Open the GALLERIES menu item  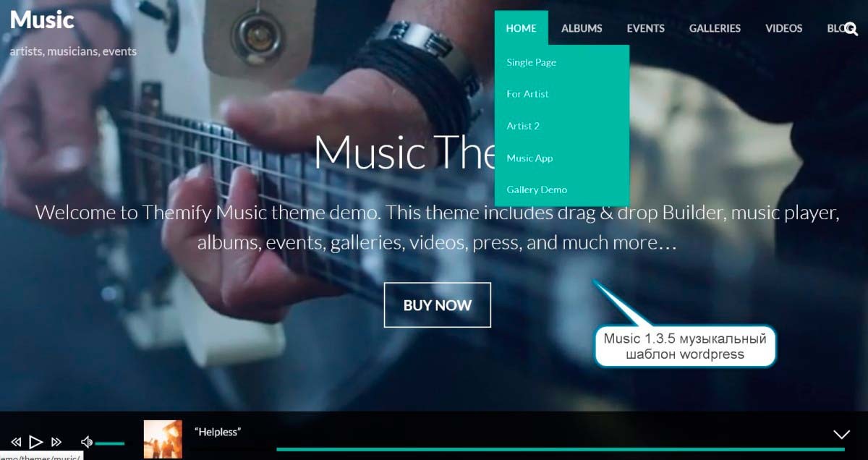pyautogui.click(x=715, y=28)
